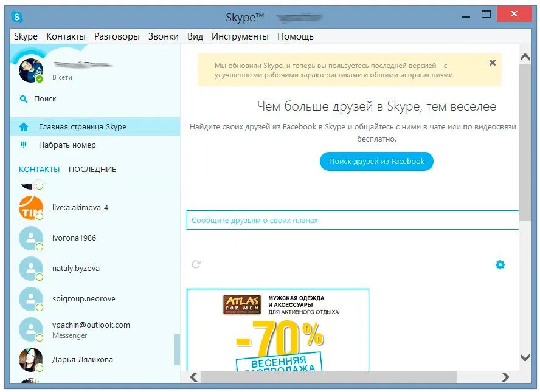
Task: Open the Atlas for Men advertisement
Action: coord(277,330)
